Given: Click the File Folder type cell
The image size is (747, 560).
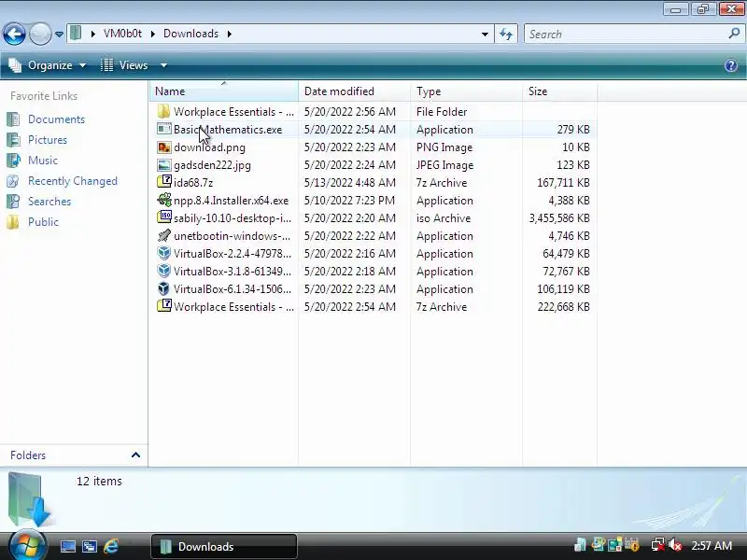Looking at the screenshot, I should (x=441, y=112).
